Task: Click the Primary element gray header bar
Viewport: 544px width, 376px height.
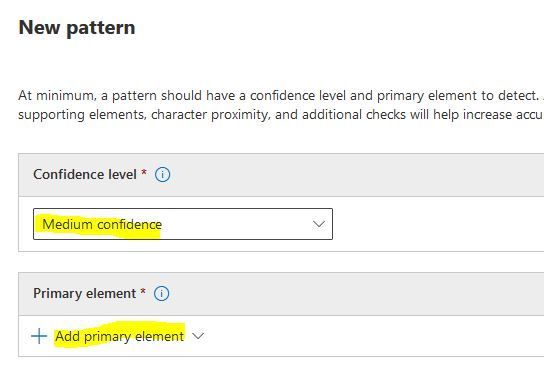Action: [281, 294]
